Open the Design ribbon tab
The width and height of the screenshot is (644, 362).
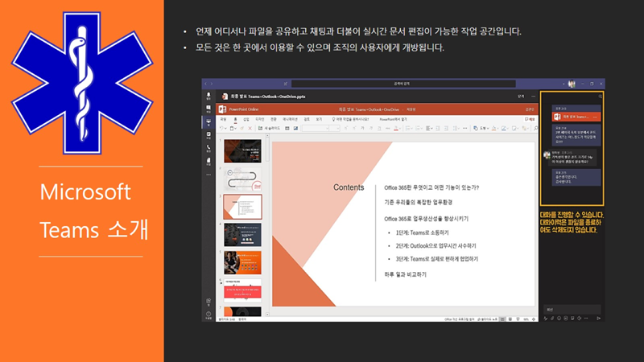[x=259, y=119]
